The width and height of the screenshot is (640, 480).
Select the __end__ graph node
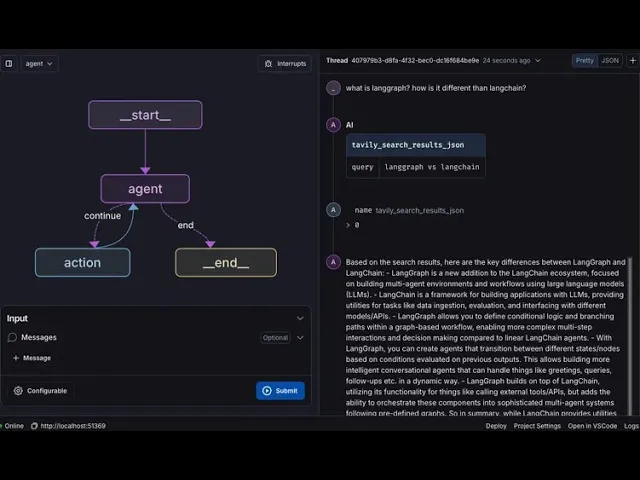[226, 262]
